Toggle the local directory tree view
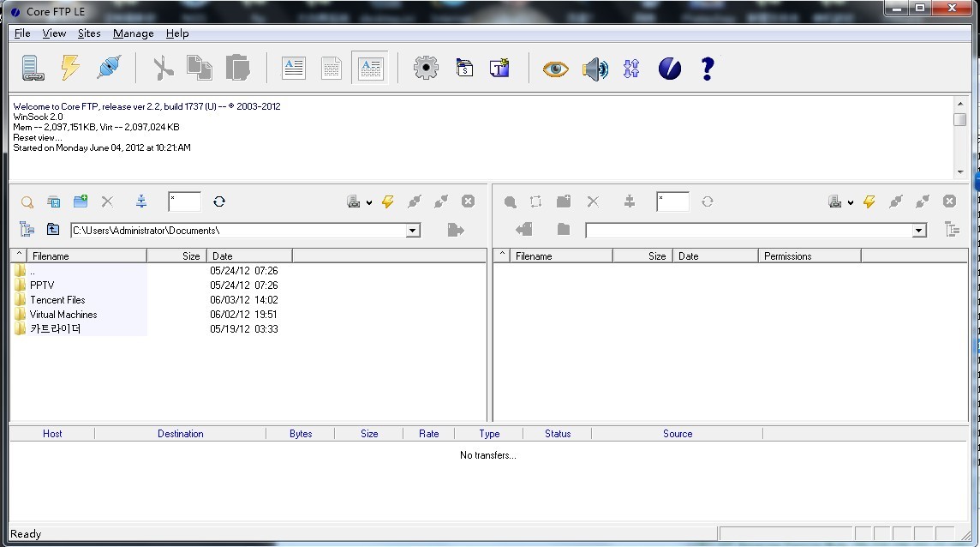The image size is (980, 547). 27,229
